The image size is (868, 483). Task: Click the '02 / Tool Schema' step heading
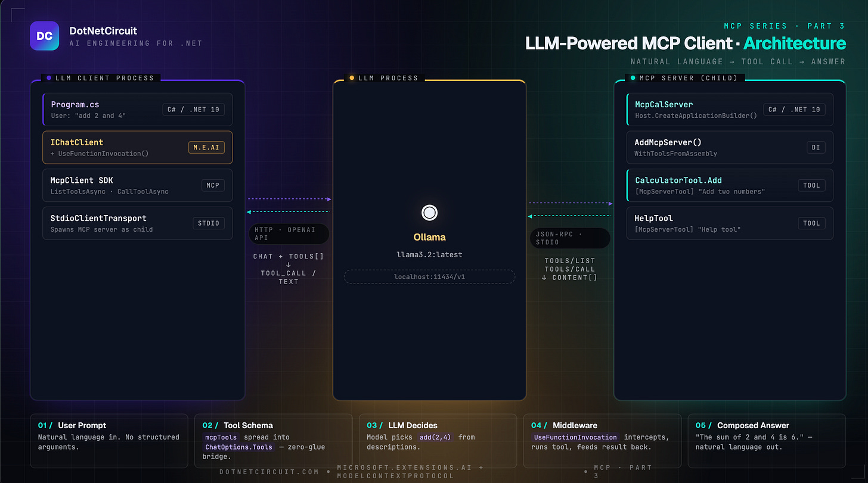click(x=237, y=425)
